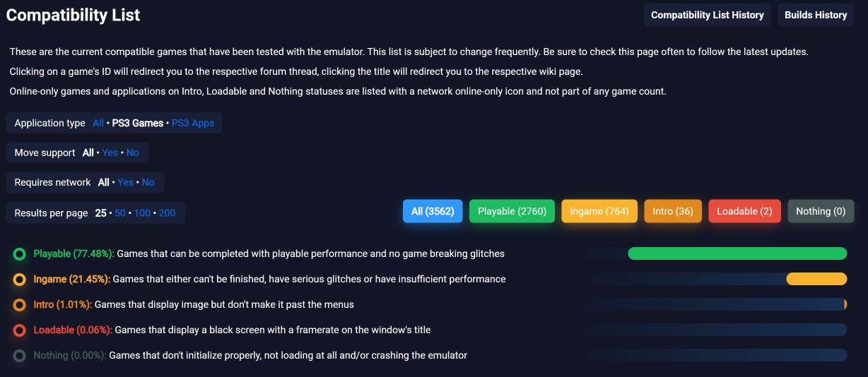Image resolution: width=868 pixels, height=377 pixels.
Task: Show 200 results per page
Action: 168,213
